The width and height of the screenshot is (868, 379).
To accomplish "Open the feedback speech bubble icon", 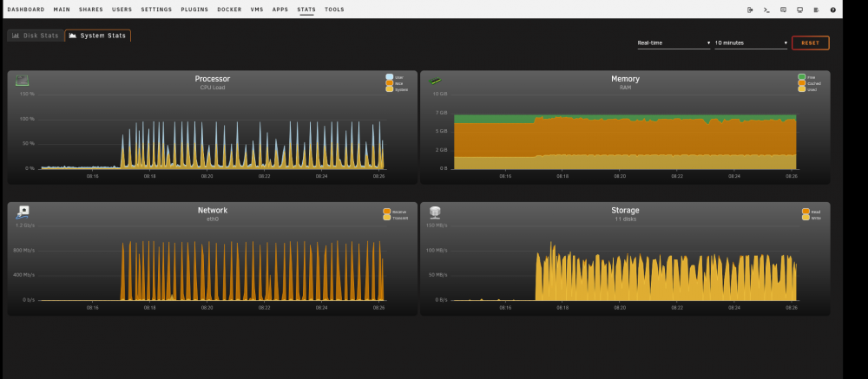I will pyautogui.click(x=783, y=10).
